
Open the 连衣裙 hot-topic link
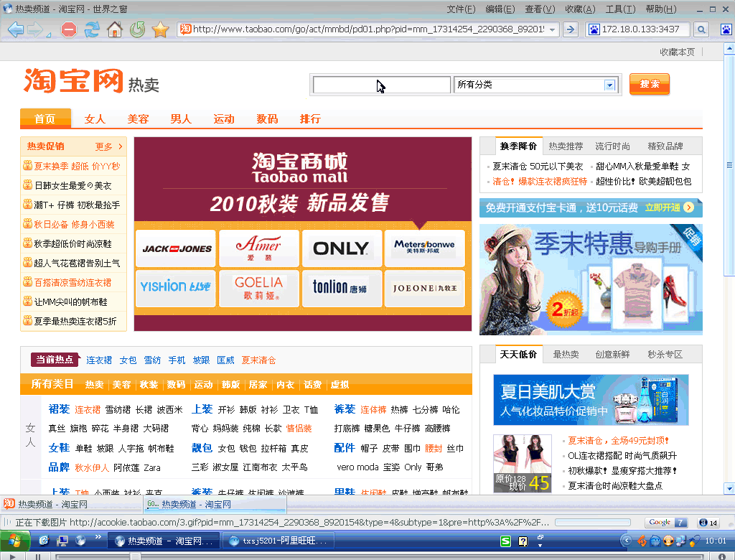point(99,360)
